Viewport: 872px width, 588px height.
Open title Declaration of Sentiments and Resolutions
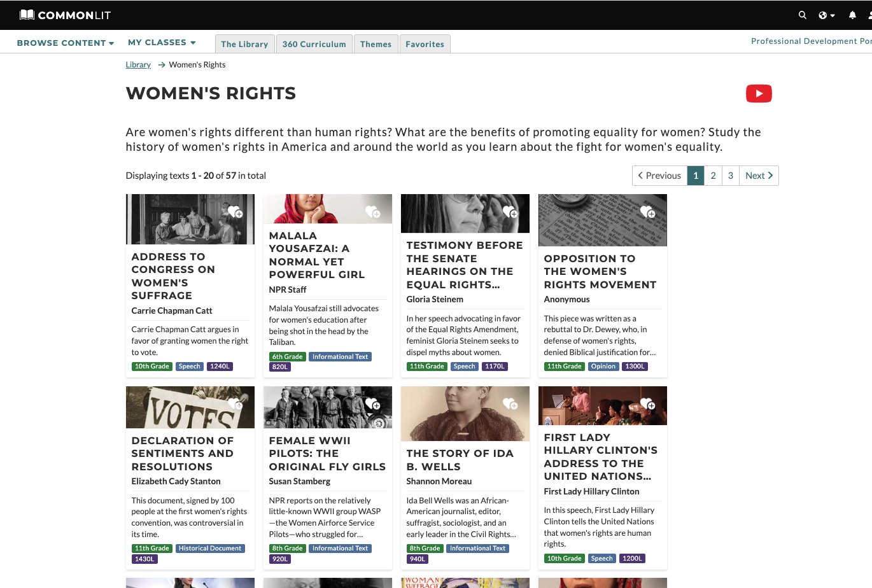[x=183, y=454]
